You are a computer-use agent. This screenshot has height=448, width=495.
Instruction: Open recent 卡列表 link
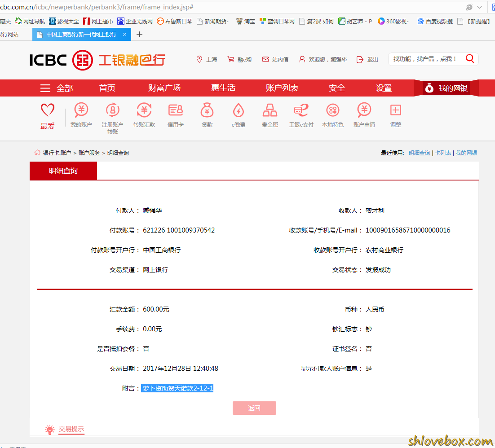pyautogui.click(x=443, y=153)
